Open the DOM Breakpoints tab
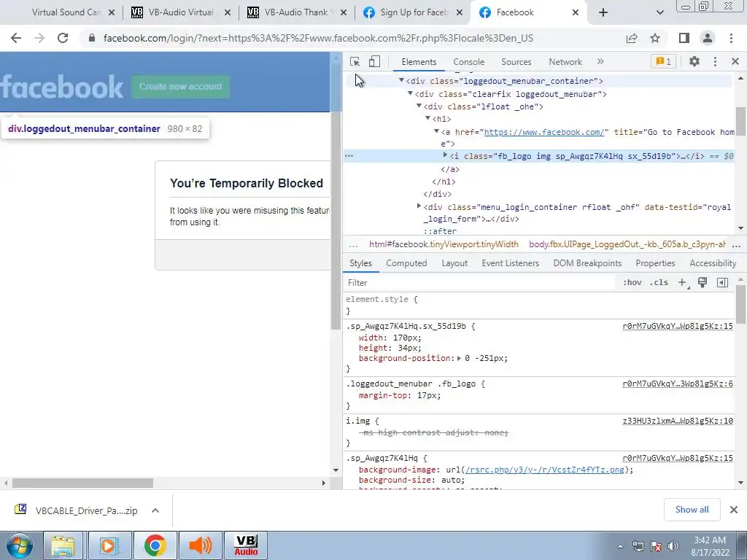747x560 pixels. pyautogui.click(x=587, y=263)
